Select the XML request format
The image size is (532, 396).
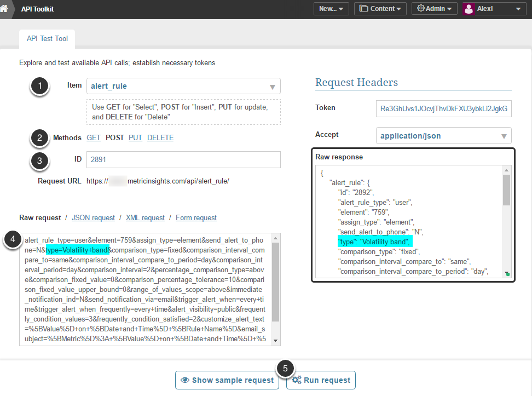click(x=145, y=217)
